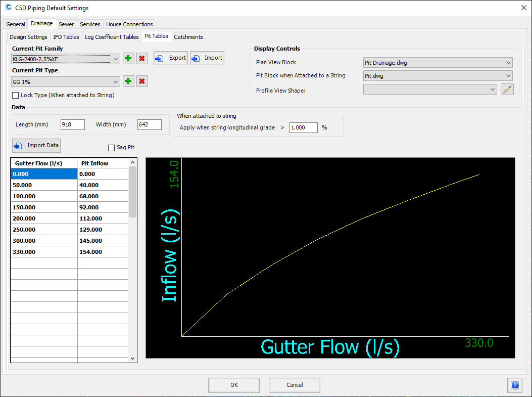Add new pit type with green plus
This screenshot has height=397, width=532.
[128, 81]
